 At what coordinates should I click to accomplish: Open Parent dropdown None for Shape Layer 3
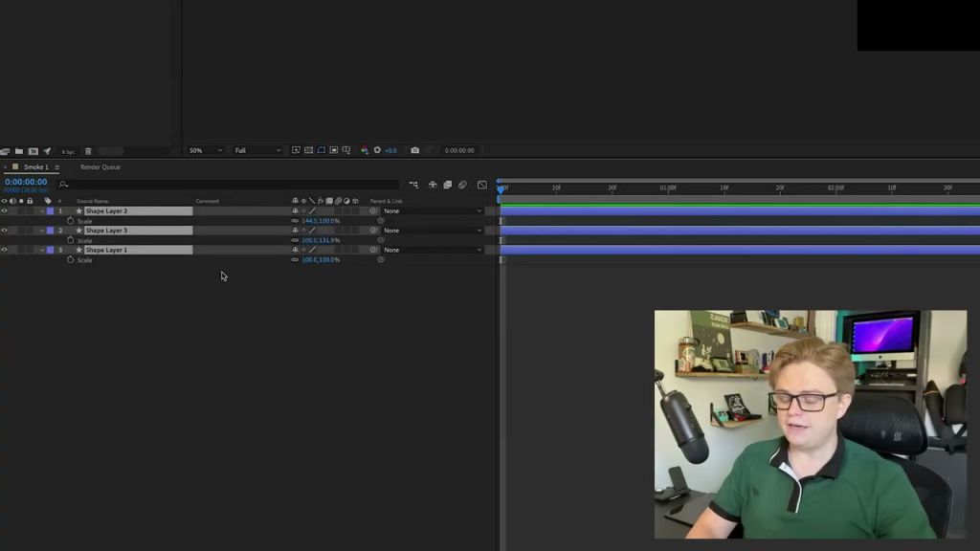(x=434, y=231)
